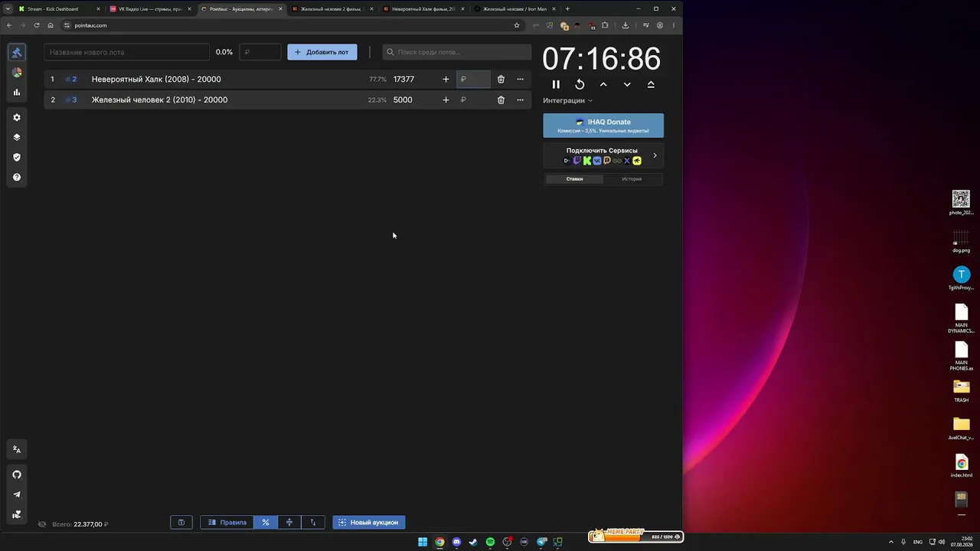
Task: Focus the Поиск среди лотов search field
Action: (457, 52)
